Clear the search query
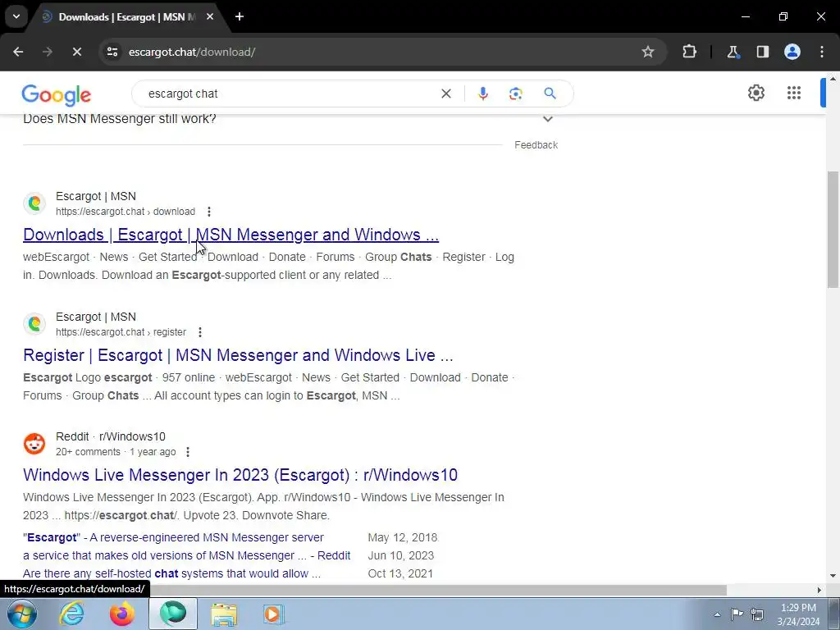The height and width of the screenshot is (630, 840). tap(445, 94)
